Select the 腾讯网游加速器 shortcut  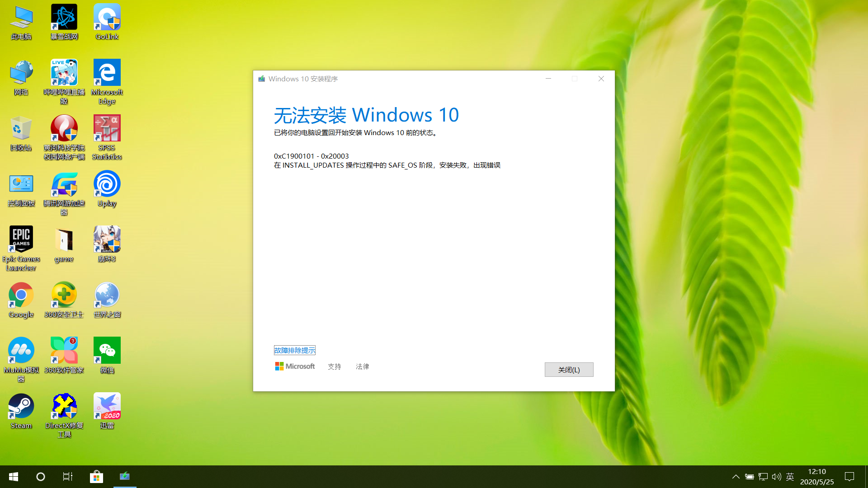64,193
